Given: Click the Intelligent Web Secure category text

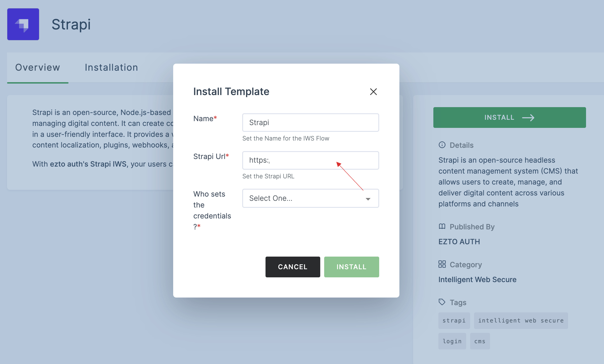Looking at the screenshot, I should coord(477,280).
